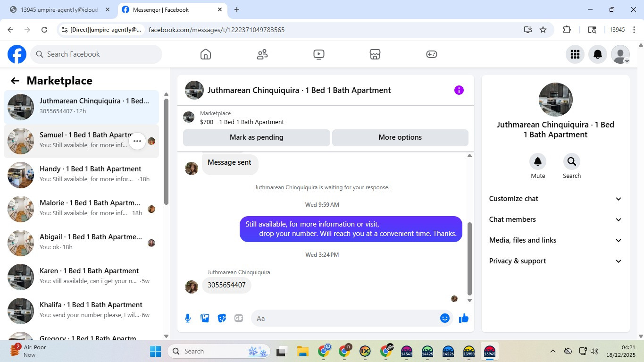Expand Customize chat section

(556, 199)
